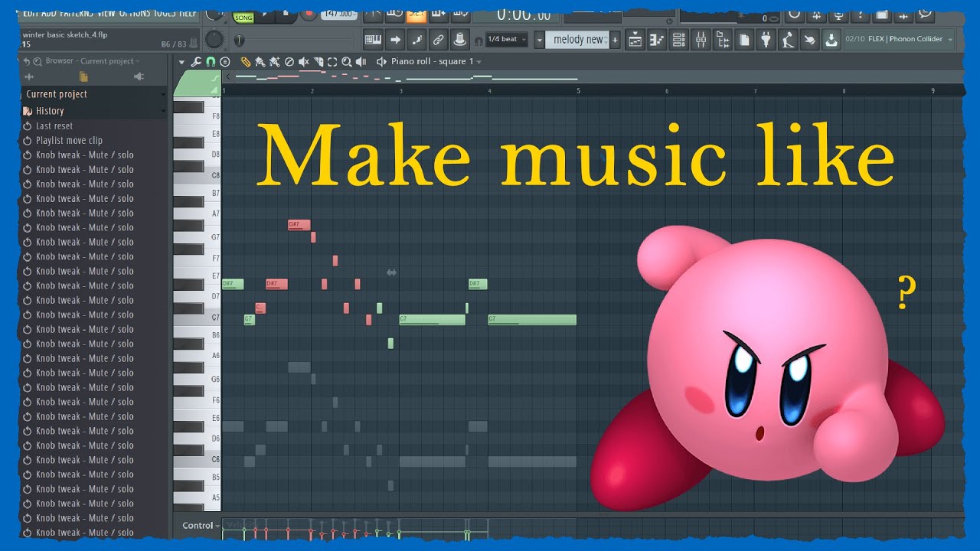Toggle typing keyboard to piano

373,40
